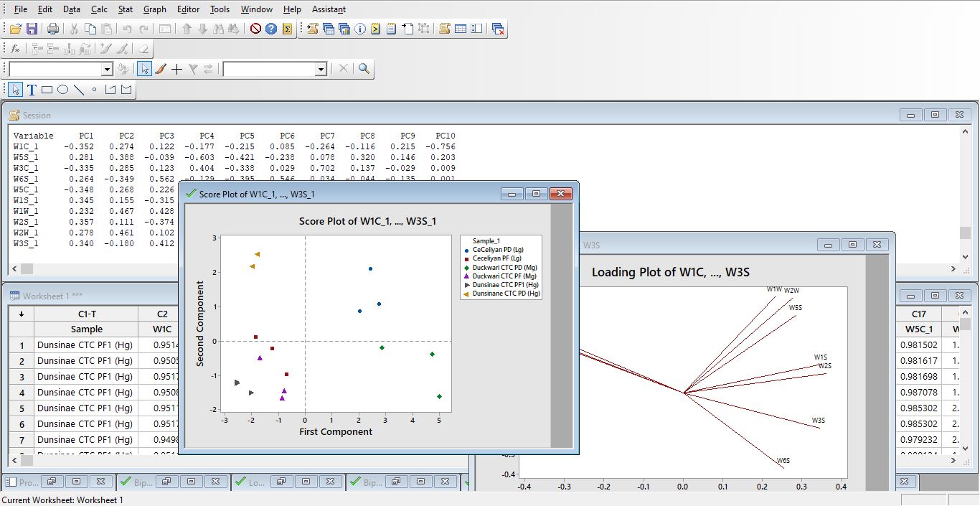Click the Zoom magnifier icon
Screen dimensions: 980x506
point(364,69)
